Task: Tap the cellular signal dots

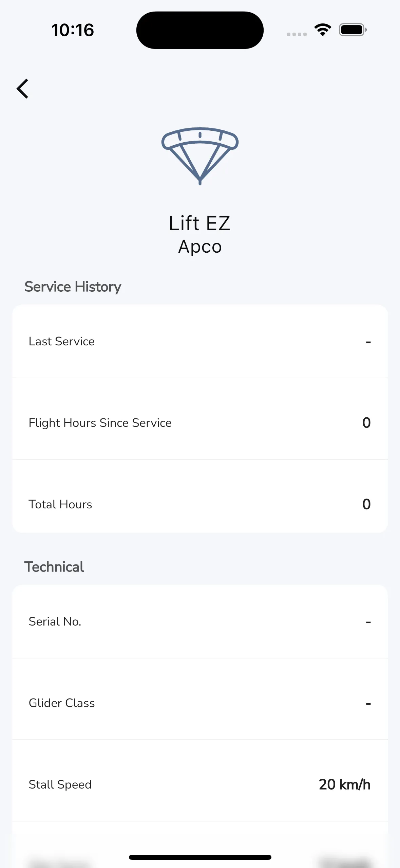Action: [297, 34]
